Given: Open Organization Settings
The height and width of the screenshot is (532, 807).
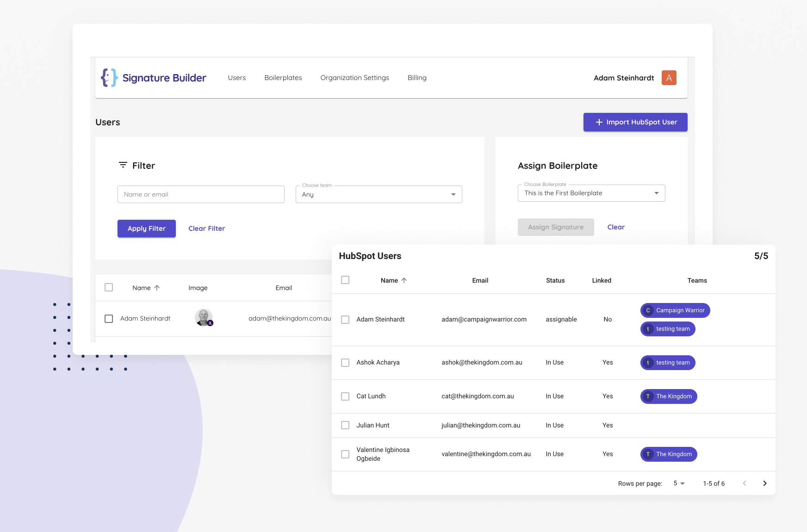Looking at the screenshot, I should [354, 78].
